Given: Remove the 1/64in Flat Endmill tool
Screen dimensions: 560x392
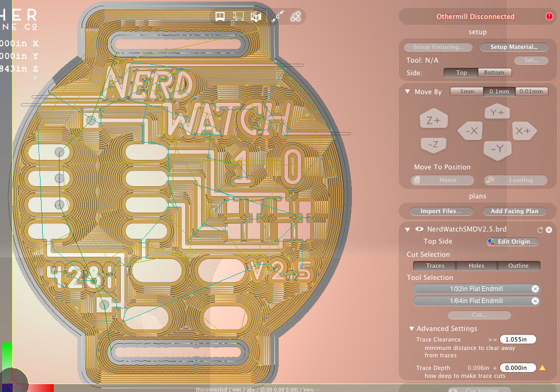Looking at the screenshot, I should pos(535,301).
